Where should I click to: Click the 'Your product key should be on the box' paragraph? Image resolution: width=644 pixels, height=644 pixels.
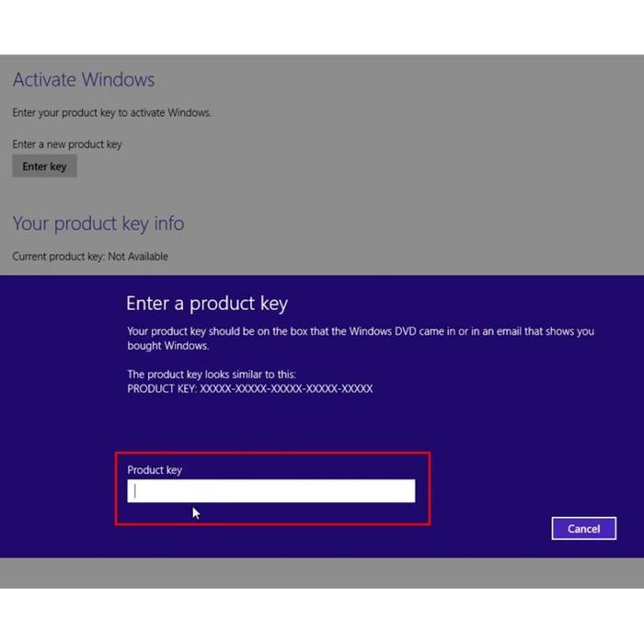click(361, 339)
